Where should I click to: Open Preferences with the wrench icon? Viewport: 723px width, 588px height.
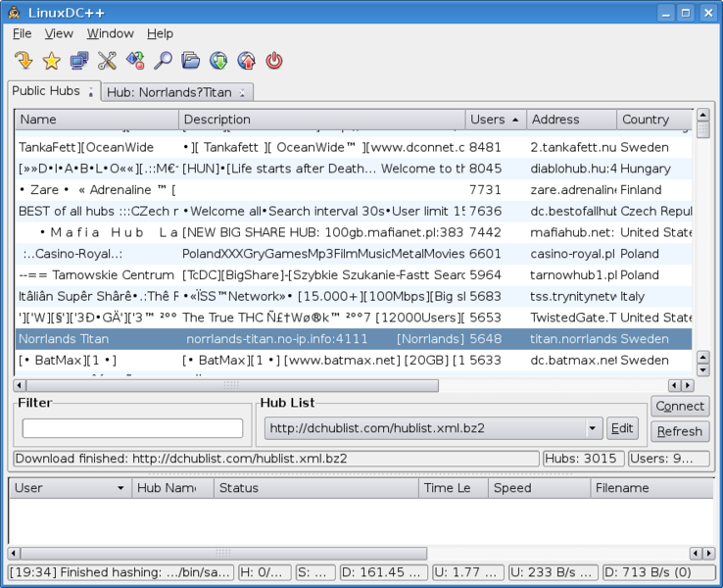pyautogui.click(x=107, y=61)
